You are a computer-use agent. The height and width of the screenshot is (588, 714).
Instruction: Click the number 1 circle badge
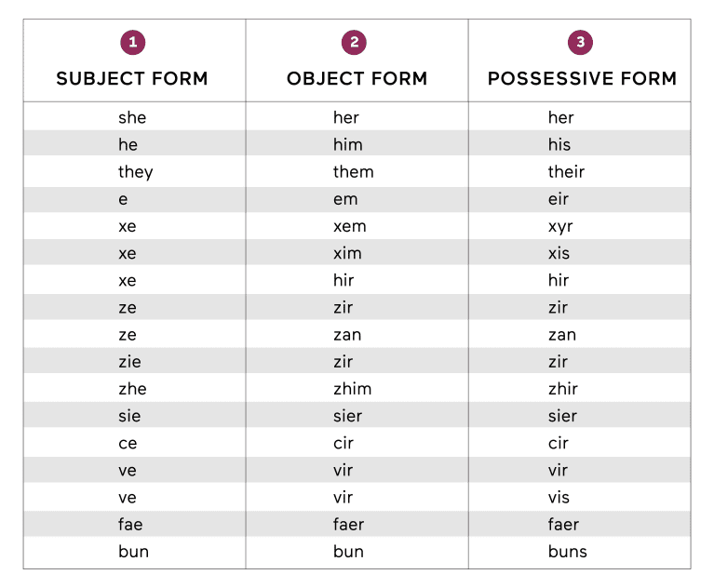[x=133, y=42]
